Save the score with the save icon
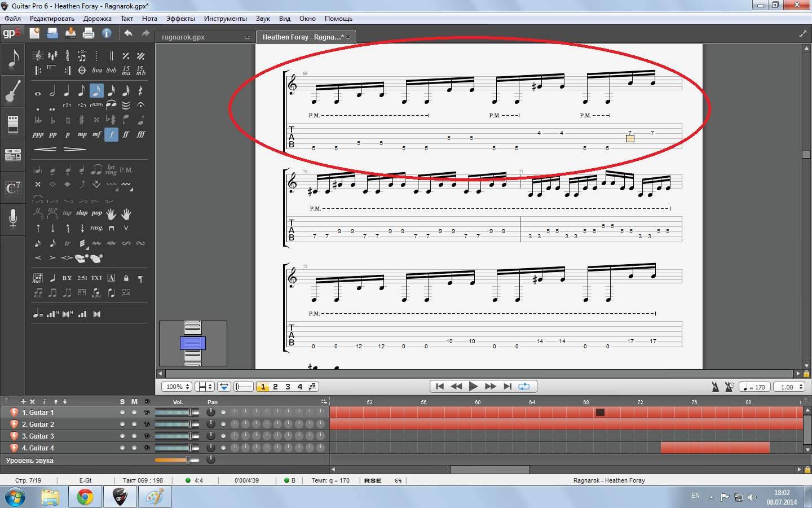 click(x=70, y=33)
